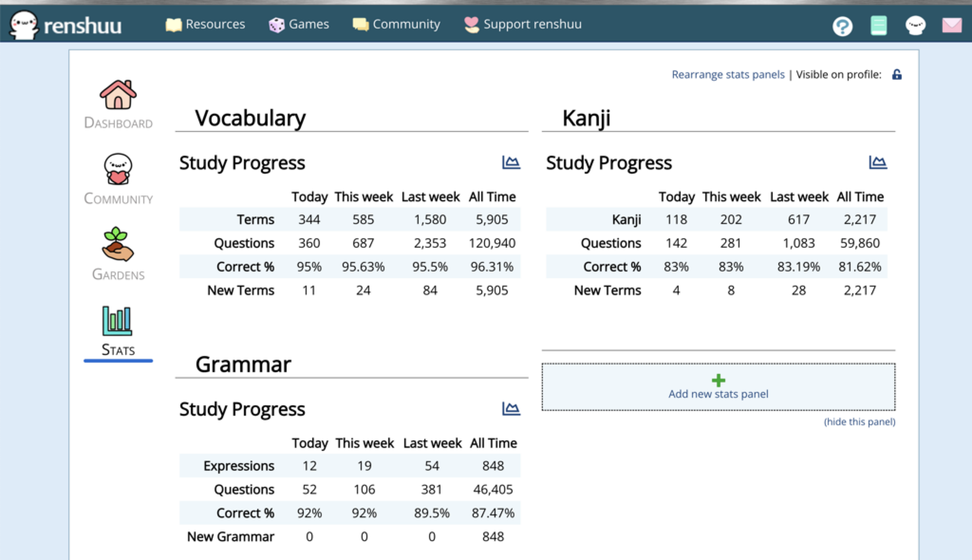Go to the Dashboard house icon
The image size is (972, 560).
pyautogui.click(x=118, y=95)
